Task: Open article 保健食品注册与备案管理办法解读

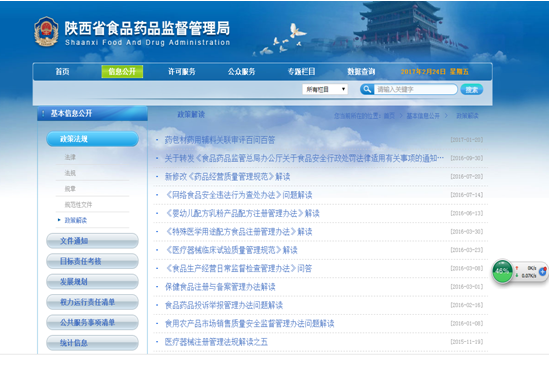Action: 220,287
